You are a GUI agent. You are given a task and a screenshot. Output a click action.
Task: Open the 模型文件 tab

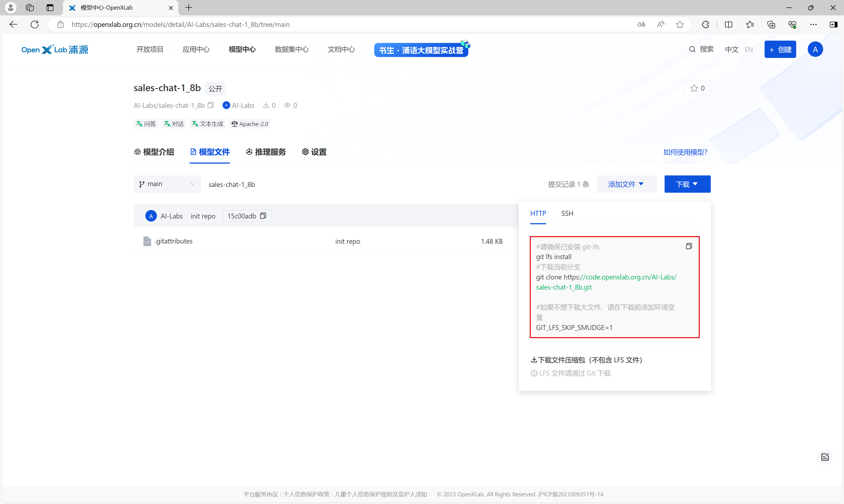tap(210, 152)
